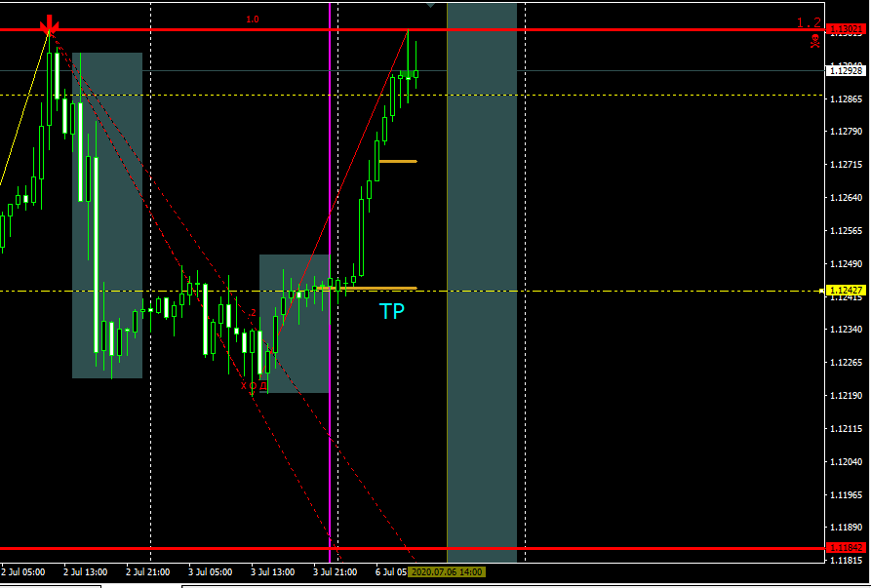Viewport: 871px width, 588px height.
Task: Select the cyan TP text label
Action: pyautogui.click(x=392, y=311)
